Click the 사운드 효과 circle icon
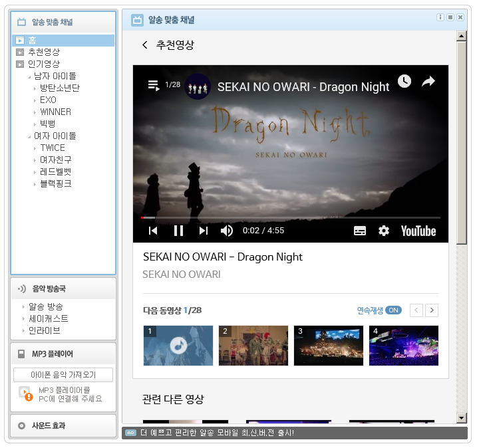The image size is (477, 448). click(x=21, y=426)
